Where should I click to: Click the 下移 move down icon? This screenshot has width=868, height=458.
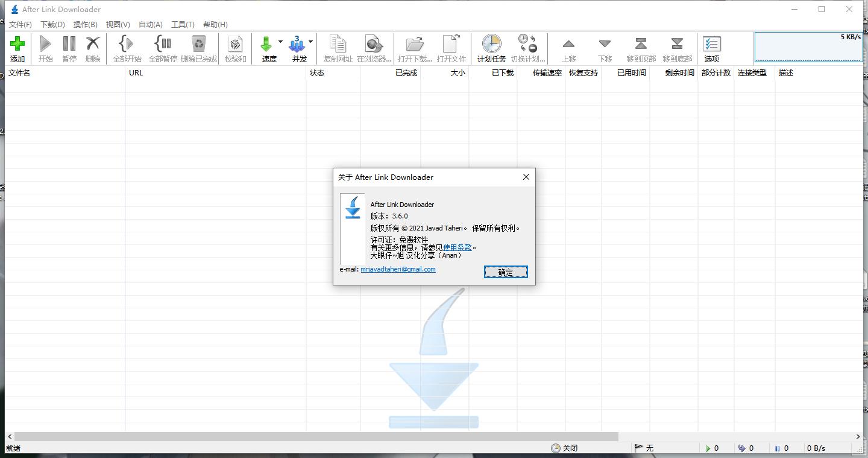[x=605, y=44]
